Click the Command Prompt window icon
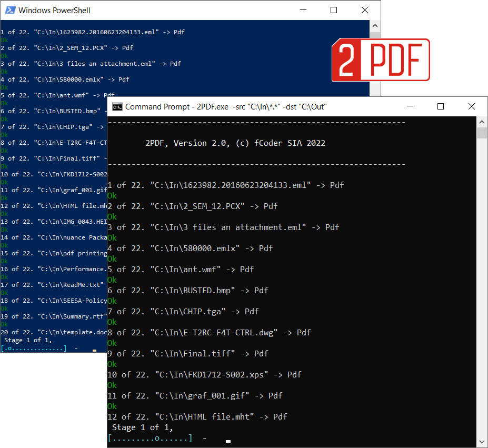 tap(117, 106)
